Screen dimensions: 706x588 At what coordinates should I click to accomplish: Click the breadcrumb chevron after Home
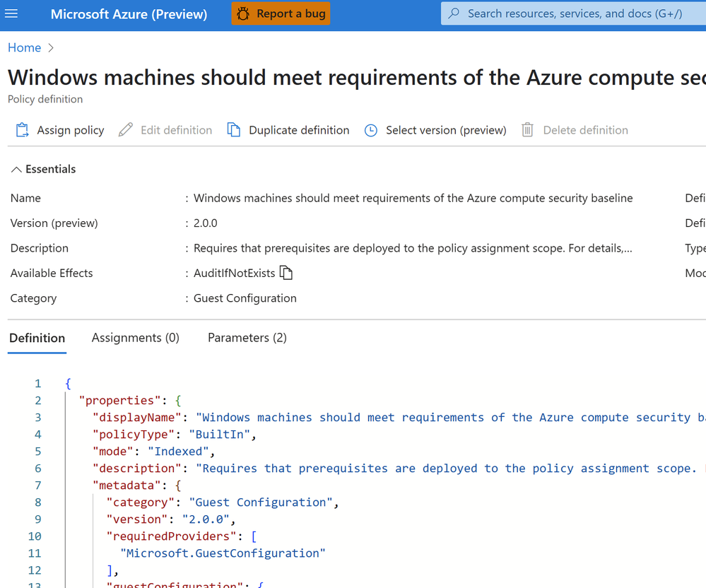[x=51, y=48]
